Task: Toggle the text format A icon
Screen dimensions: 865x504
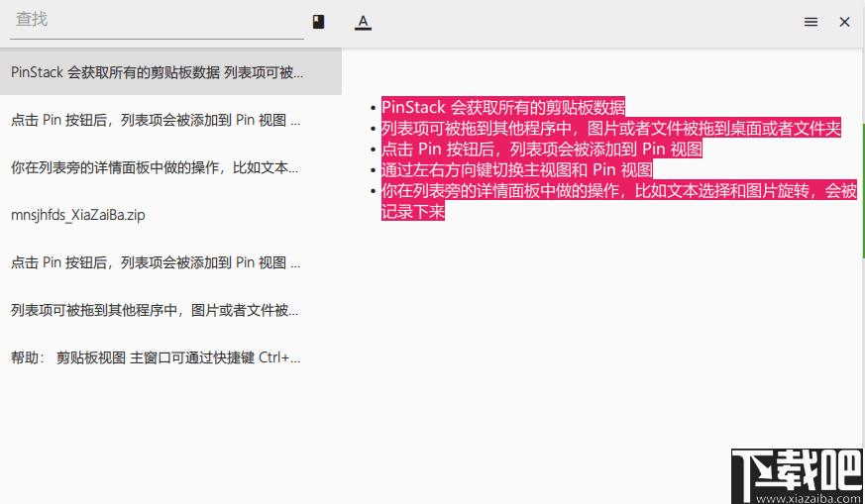Action: (363, 22)
